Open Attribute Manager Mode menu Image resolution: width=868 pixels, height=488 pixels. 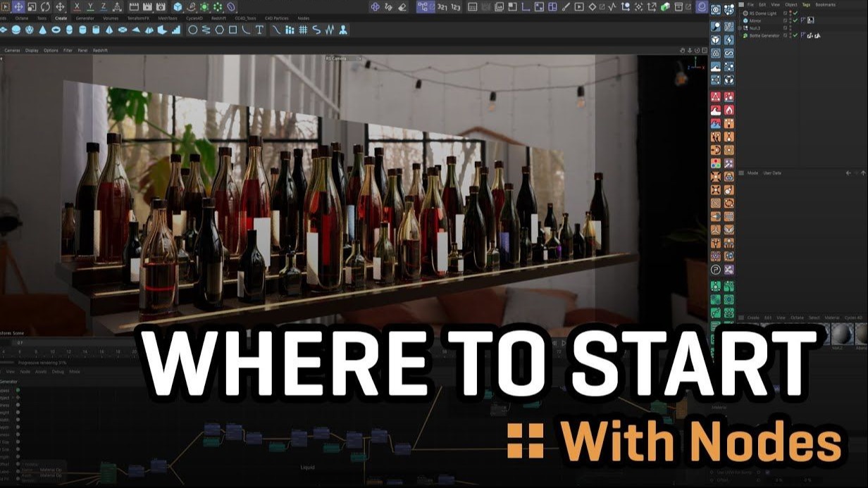[x=752, y=173]
